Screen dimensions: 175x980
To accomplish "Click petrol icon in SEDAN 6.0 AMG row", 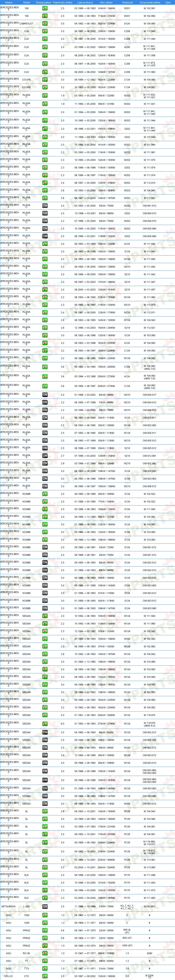I will pos(45,724).
